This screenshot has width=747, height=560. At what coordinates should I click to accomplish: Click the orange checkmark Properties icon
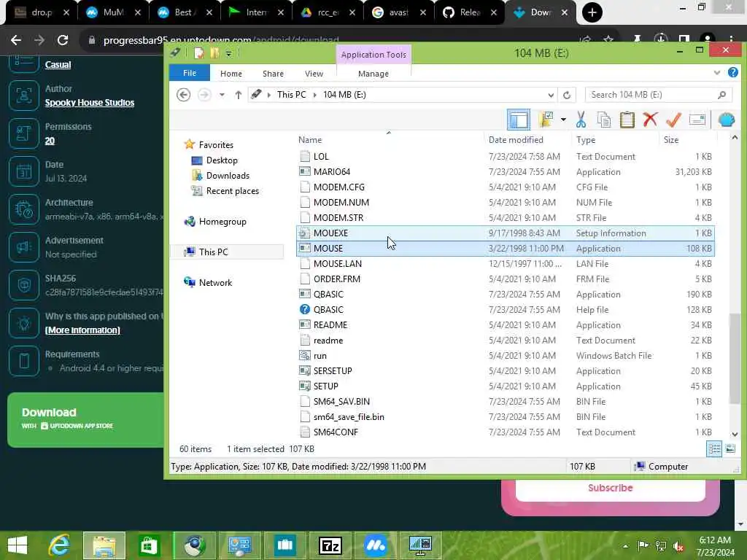[673, 120]
